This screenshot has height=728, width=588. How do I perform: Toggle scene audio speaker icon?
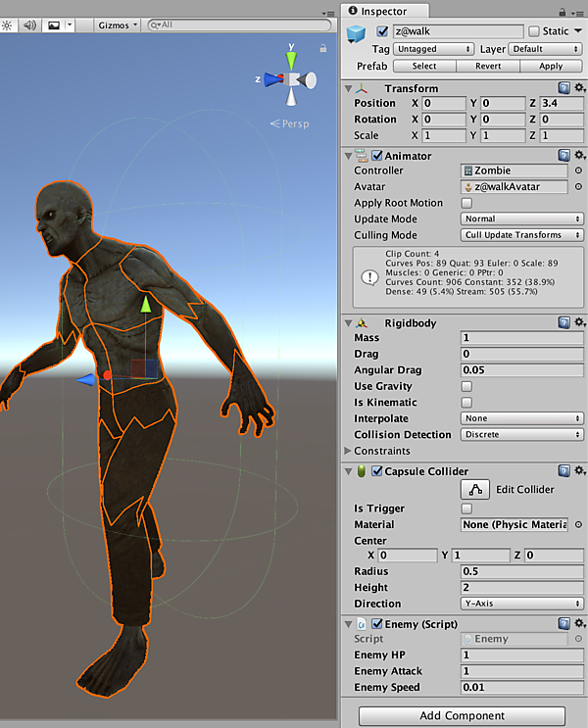(30, 24)
